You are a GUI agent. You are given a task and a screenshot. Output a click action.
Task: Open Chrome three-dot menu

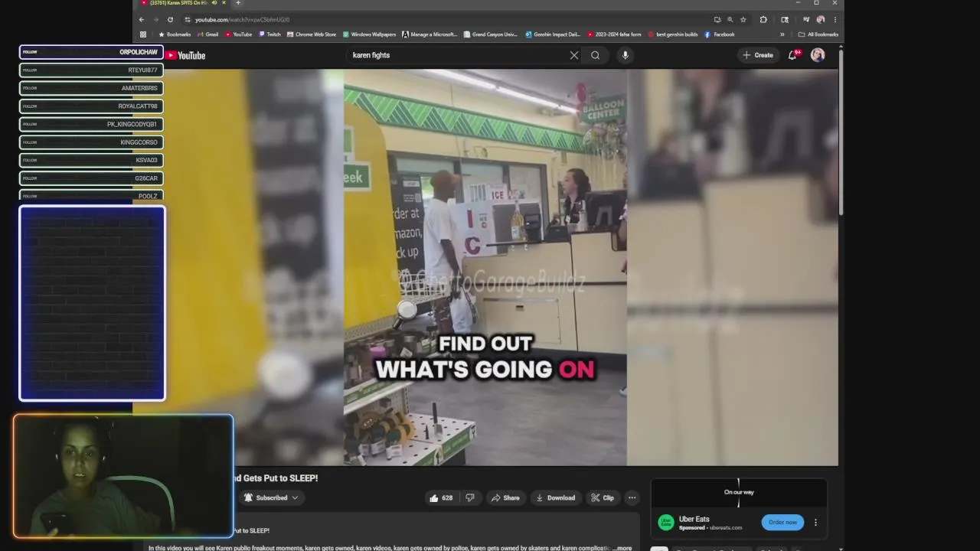point(835,19)
